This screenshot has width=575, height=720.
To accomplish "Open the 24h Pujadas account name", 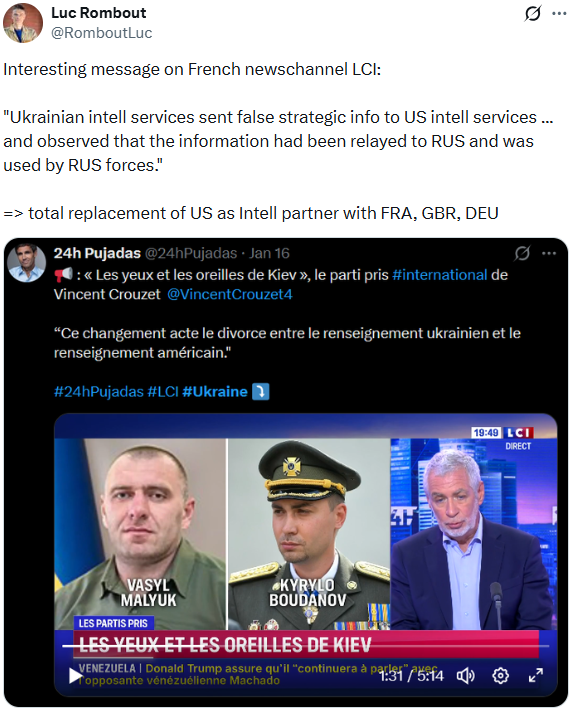I will coord(97,253).
